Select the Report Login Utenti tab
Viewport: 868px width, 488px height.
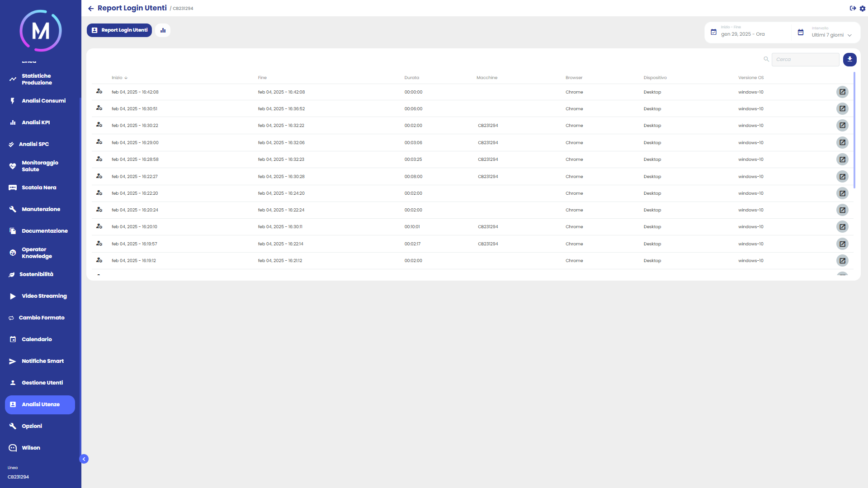119,30
